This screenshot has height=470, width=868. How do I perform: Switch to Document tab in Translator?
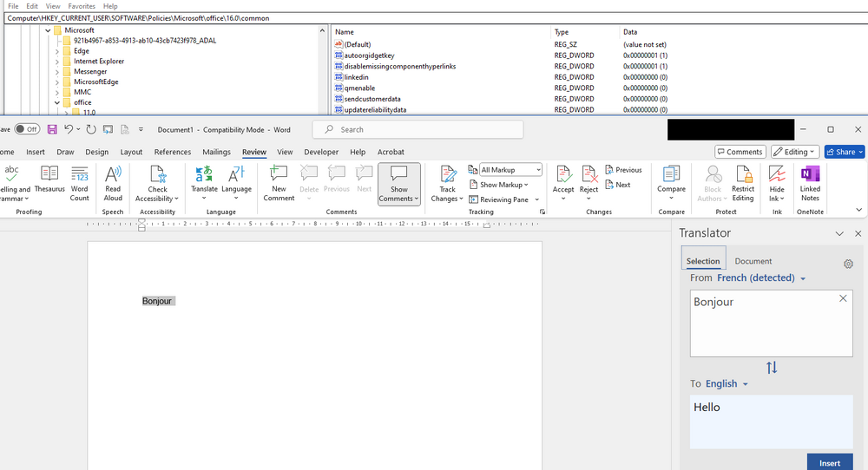pyautogui.click(x=753, y=261)
